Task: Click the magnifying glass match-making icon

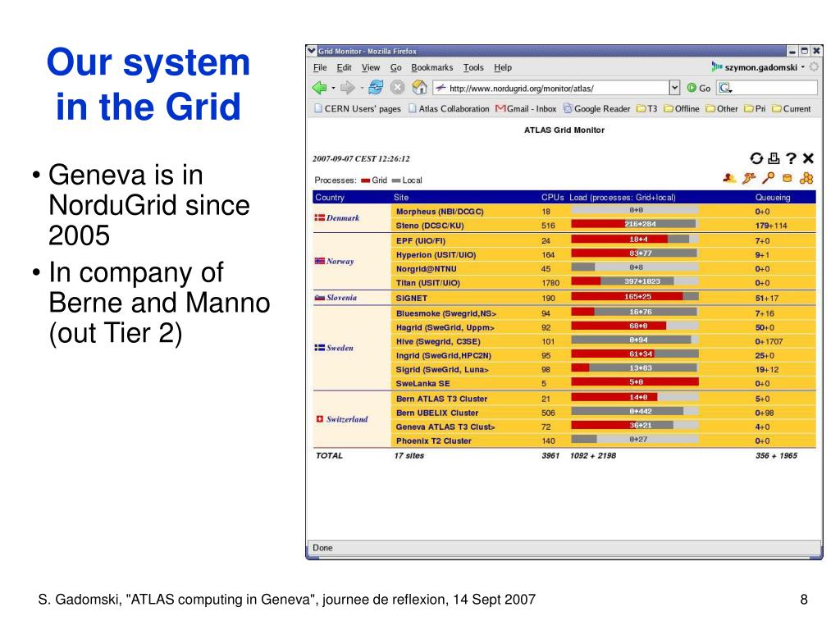Action: tap(768, 178)
